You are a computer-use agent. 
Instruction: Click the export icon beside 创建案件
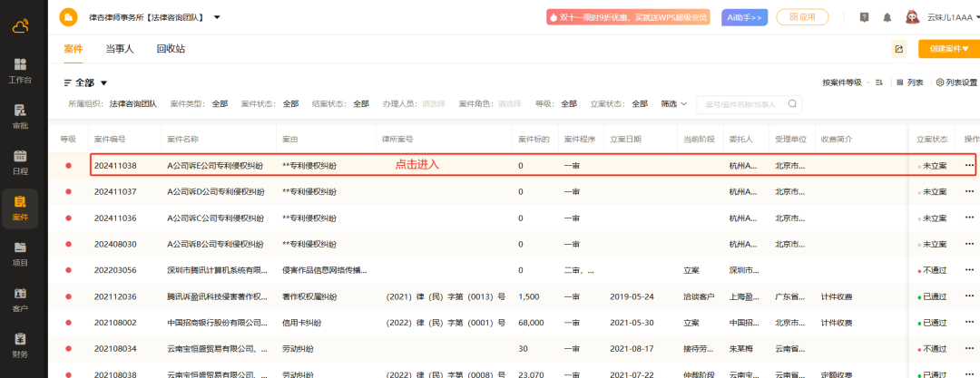pos(899,49)
